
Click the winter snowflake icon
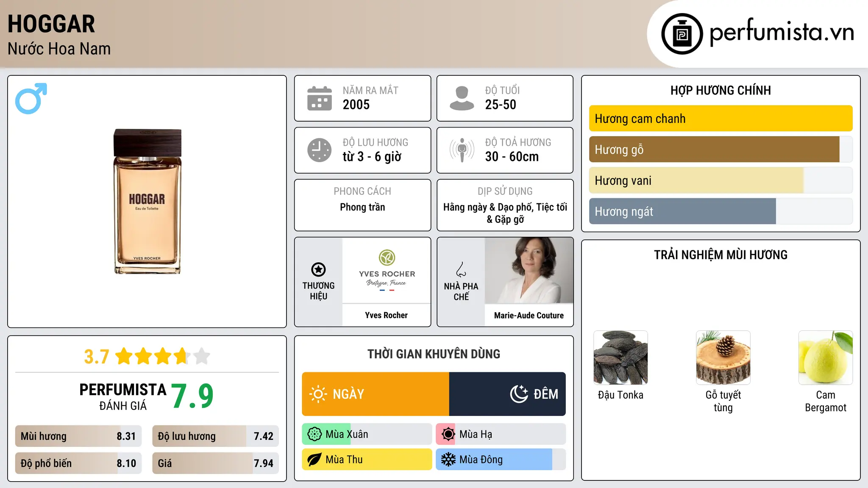448,460
